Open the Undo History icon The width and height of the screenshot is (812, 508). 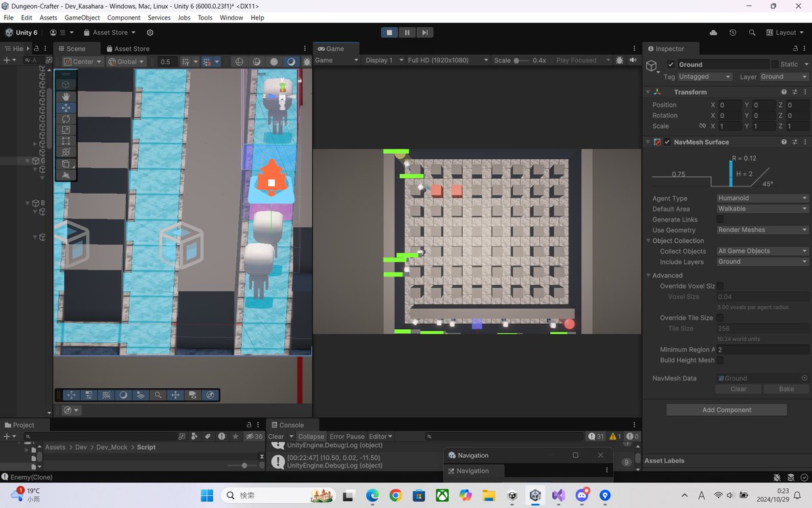pyautogui.click(x=733, y=33)
